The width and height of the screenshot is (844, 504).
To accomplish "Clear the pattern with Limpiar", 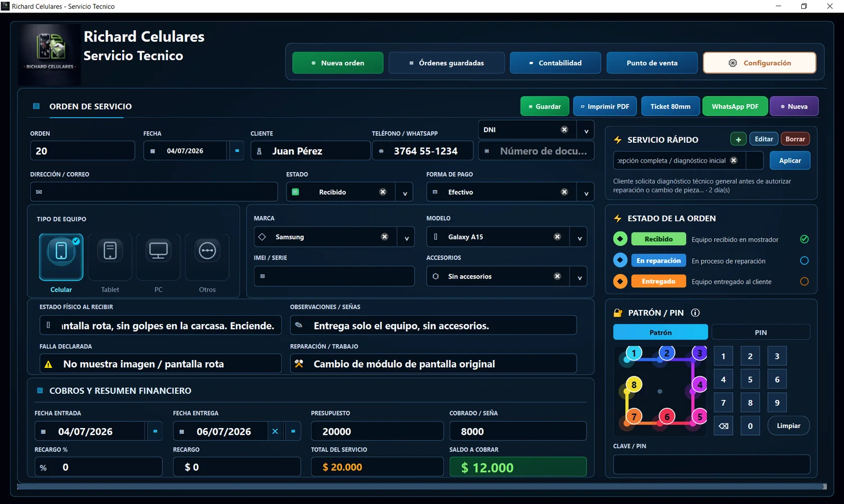I will coord(788,426).
